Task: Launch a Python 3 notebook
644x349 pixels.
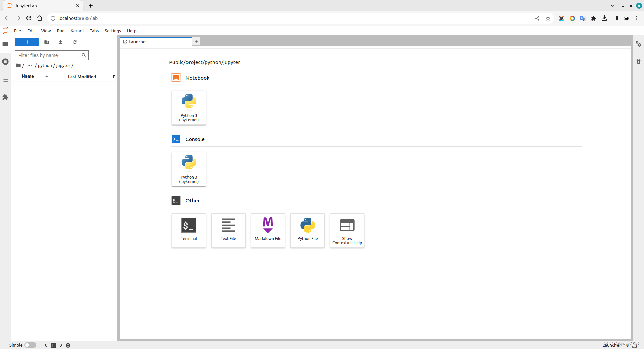Action: click(189, 108)
